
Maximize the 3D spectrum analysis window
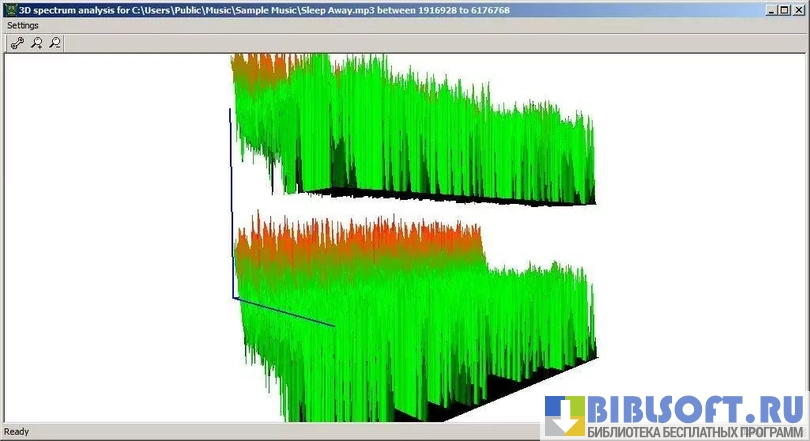point(786,9)
